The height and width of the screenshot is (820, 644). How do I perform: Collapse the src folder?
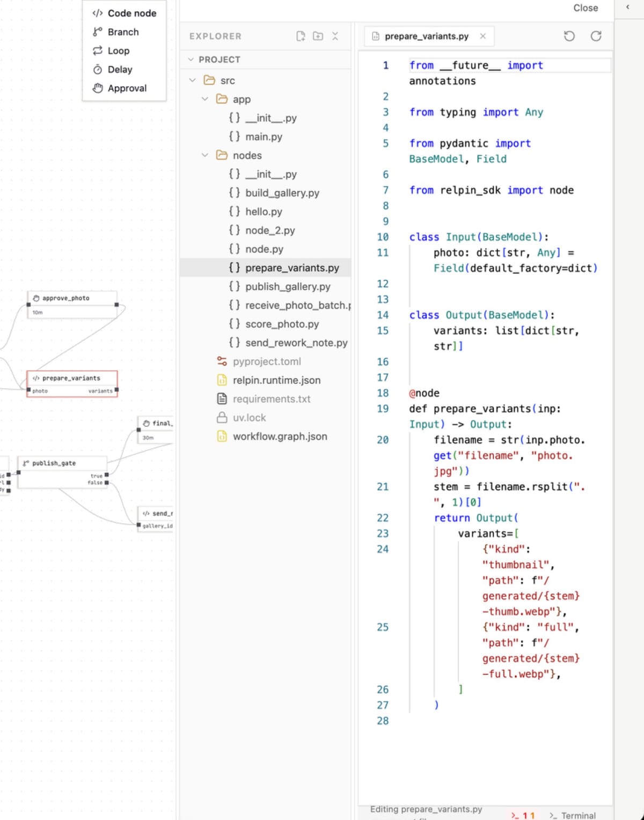[193, 81]
